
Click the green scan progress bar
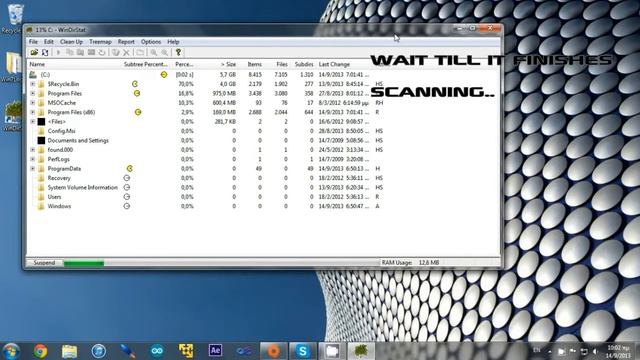84,263
